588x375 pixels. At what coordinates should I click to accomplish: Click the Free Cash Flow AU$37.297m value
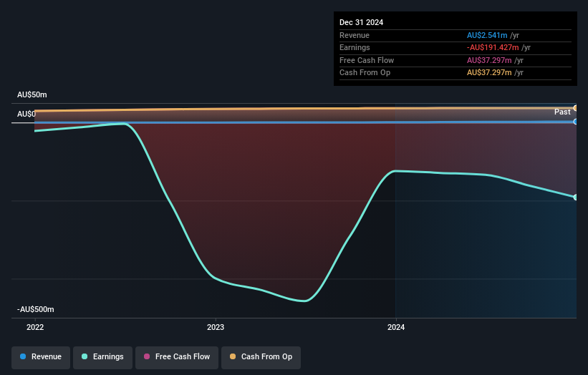click(489, 60)
